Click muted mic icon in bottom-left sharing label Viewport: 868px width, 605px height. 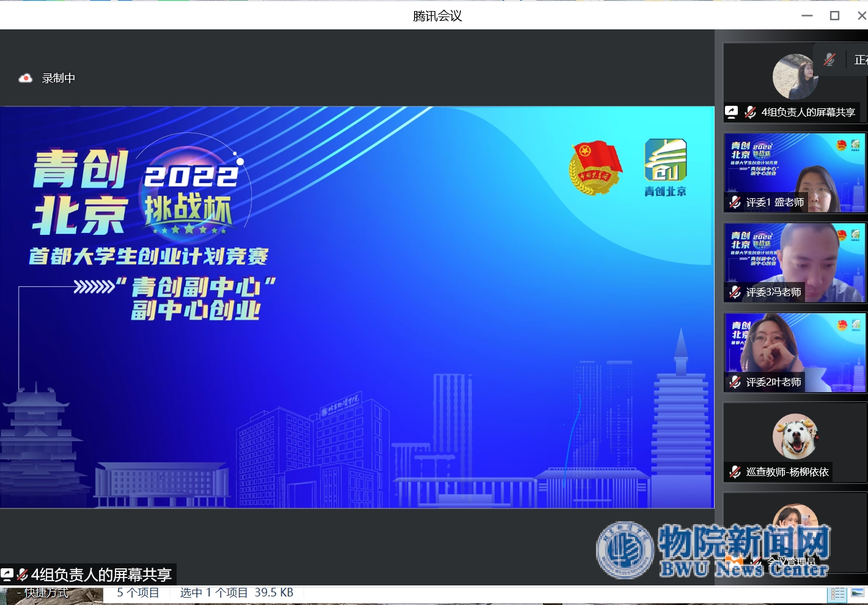(22, 574)
